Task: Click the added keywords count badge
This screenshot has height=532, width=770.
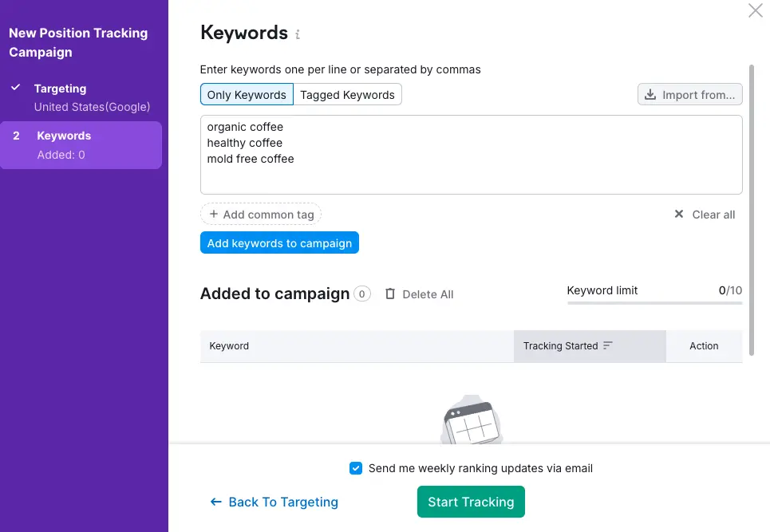Action: click(362, 294)
